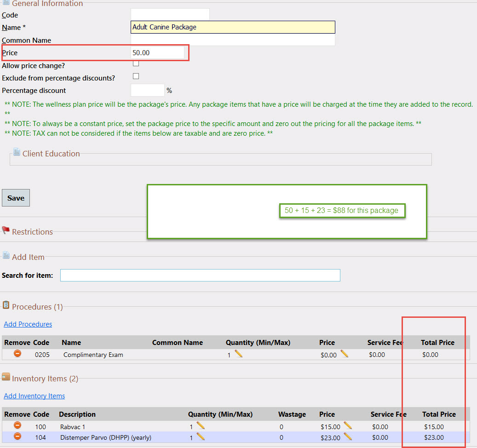Click the Procedures Common Name column header
This screenshot has width=477, height=448.
[178, 343]
